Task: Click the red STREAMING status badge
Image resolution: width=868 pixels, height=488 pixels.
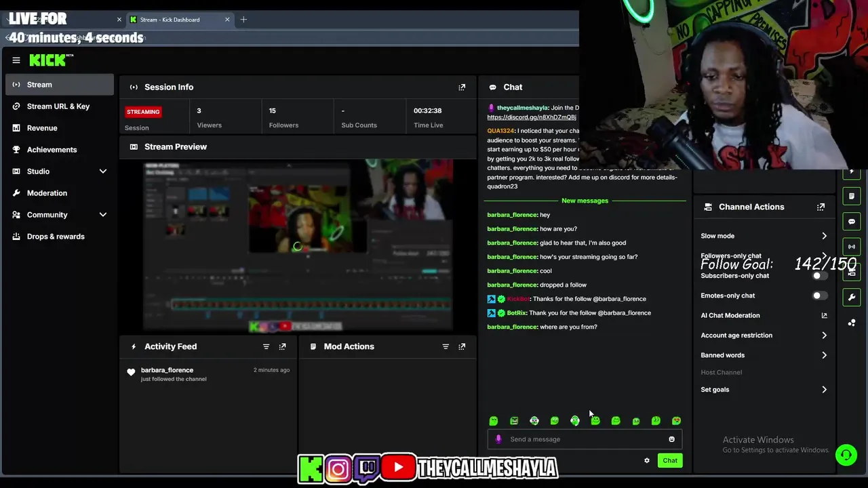Action: click(x=143, y=112)
